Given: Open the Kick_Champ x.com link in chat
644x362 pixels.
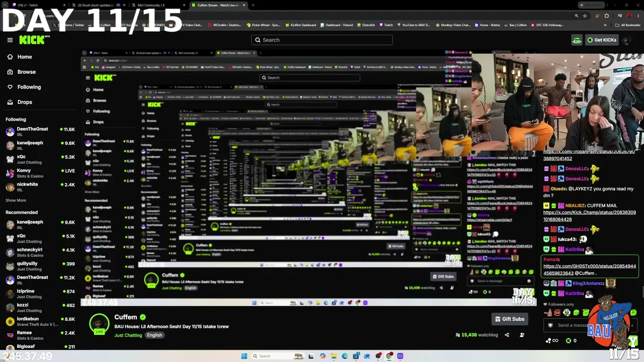Looking at the screenshot, I should [x=590, y=216].
